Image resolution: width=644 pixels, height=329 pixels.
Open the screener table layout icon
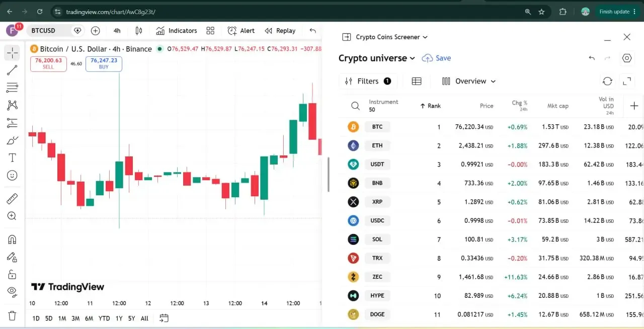[x=417, y=81]
